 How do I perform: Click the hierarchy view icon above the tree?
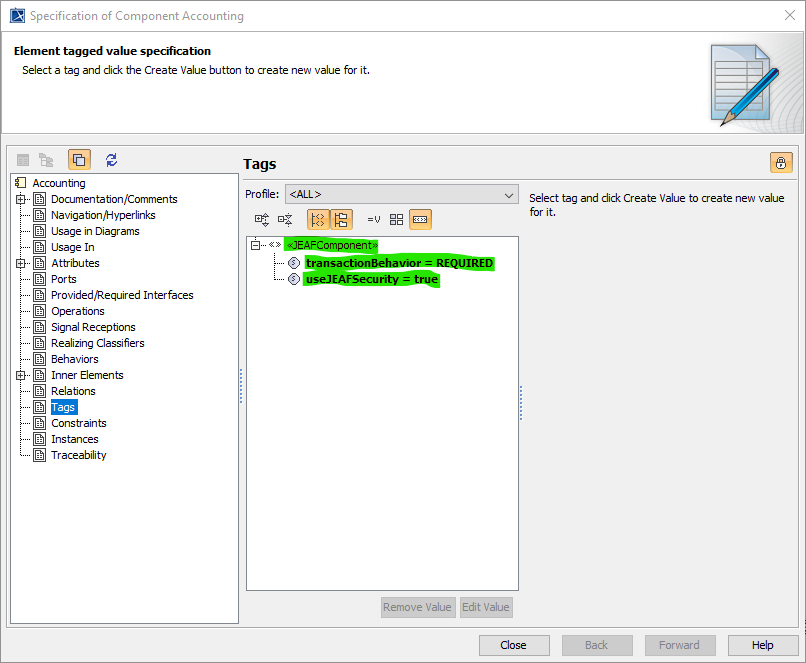tap(46, 160)
